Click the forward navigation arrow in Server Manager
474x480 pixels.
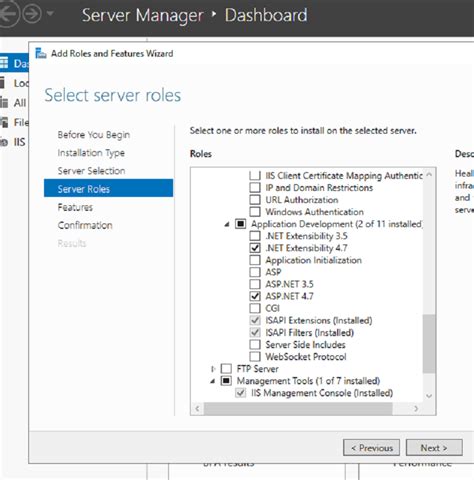tap(32, 14)
